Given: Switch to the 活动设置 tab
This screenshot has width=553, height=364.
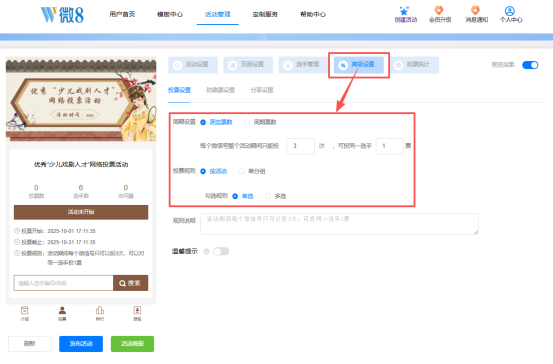Looking at the screenshot, I should coord(193,65).
